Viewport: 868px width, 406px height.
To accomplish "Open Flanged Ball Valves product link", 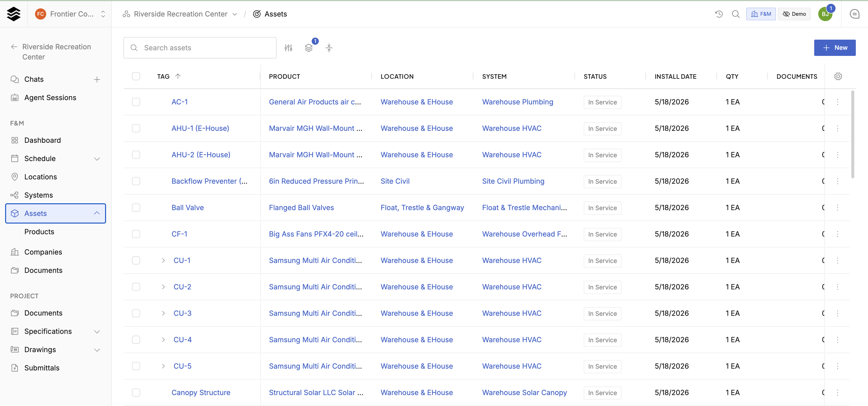I will (x=301, y=208).
